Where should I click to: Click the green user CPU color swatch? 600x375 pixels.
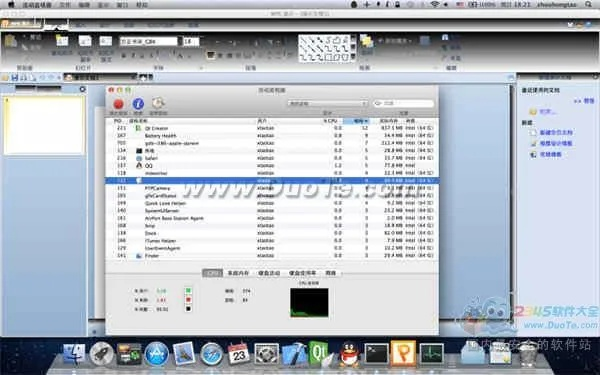tap(188, 291)
